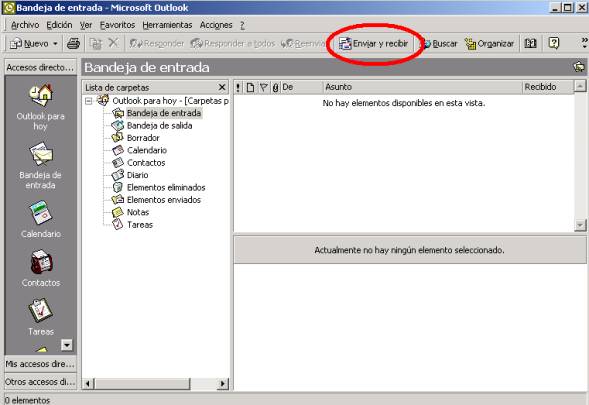Sort messages by Recibido column

click(548, 88)
